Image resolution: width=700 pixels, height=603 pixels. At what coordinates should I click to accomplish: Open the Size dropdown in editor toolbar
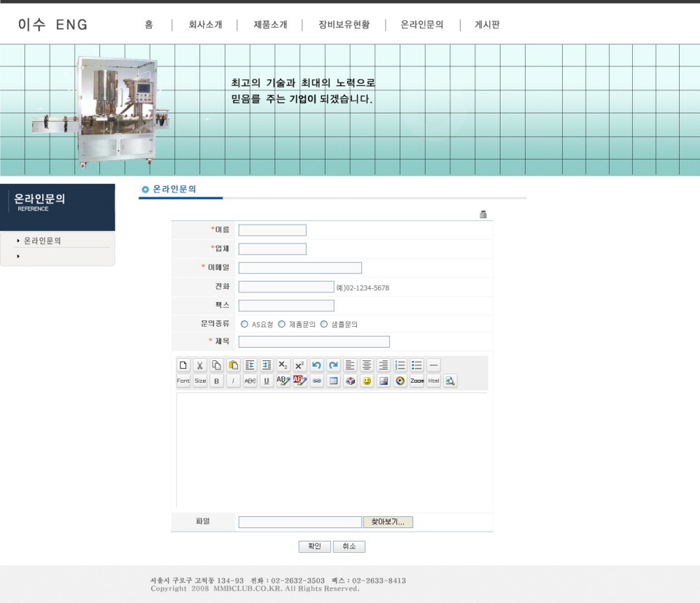(200, 381)
